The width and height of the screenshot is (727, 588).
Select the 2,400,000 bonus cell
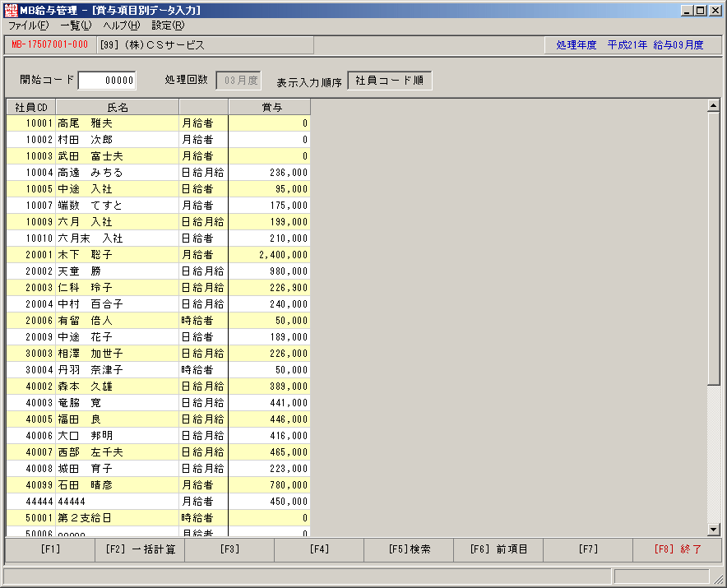270,255
